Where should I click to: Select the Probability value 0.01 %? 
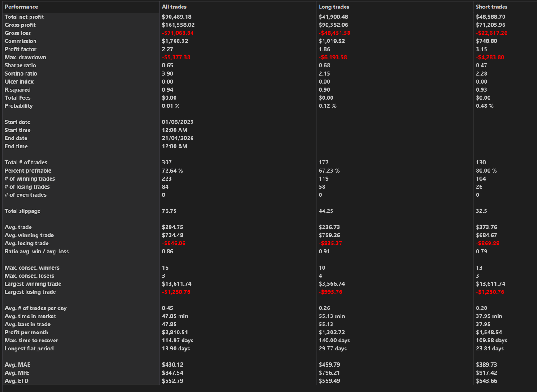[171, 106]
